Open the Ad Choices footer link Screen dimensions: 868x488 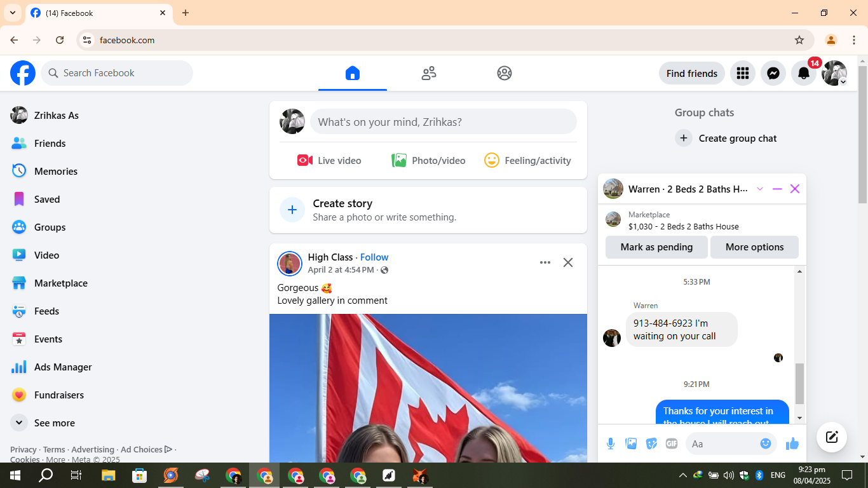(146, 449)
